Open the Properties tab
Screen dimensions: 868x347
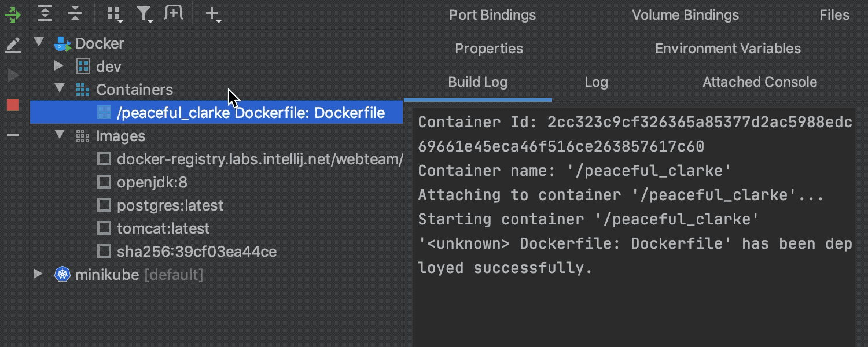tap(489, 49)
